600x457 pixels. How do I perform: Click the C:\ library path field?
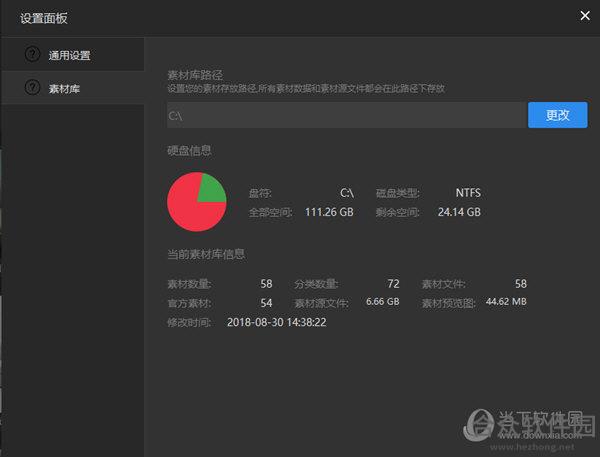point(347,115)
